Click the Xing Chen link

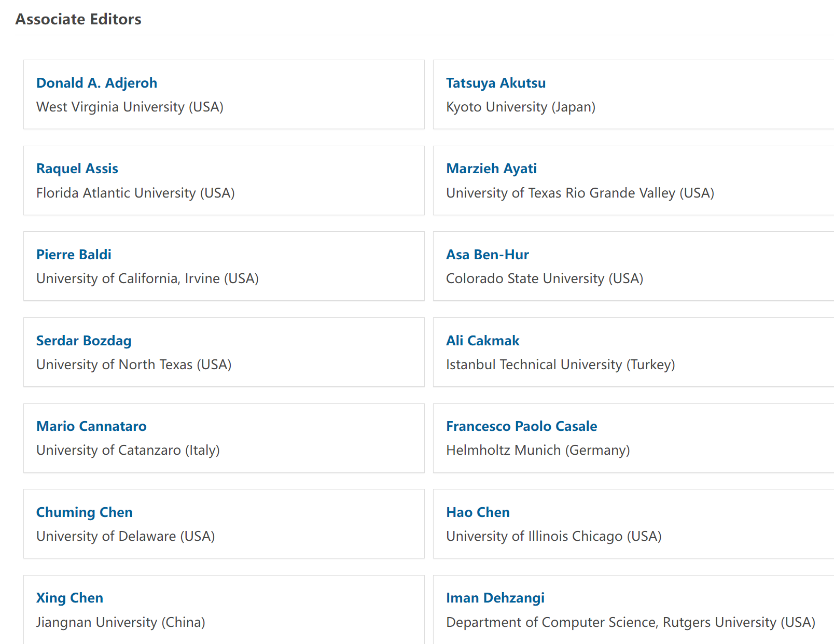69,598
